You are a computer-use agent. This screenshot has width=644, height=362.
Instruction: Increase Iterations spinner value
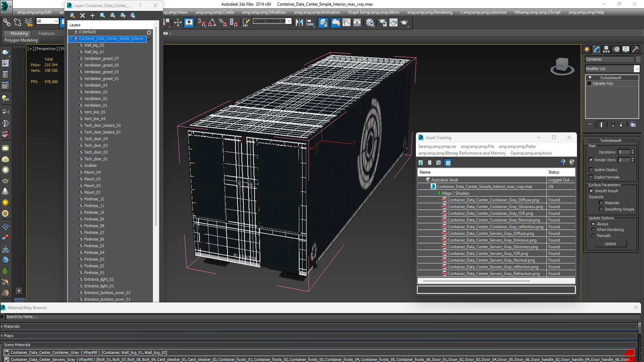click(633, 150)
